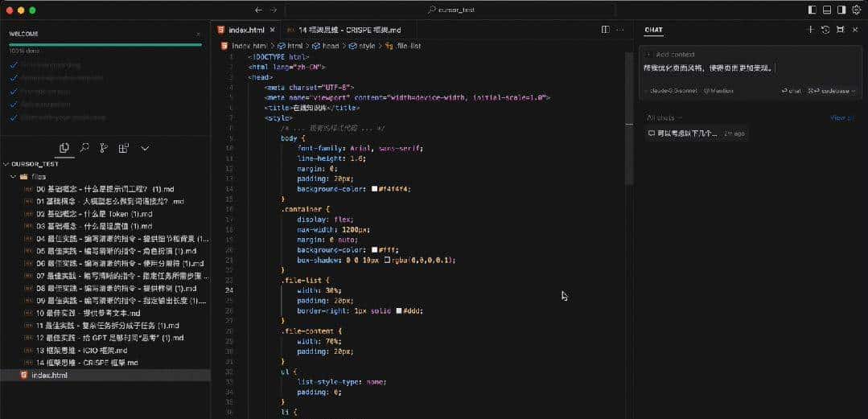Go back with the left arrow
This screenshot has height=419, width=868.
click(258, 10)
